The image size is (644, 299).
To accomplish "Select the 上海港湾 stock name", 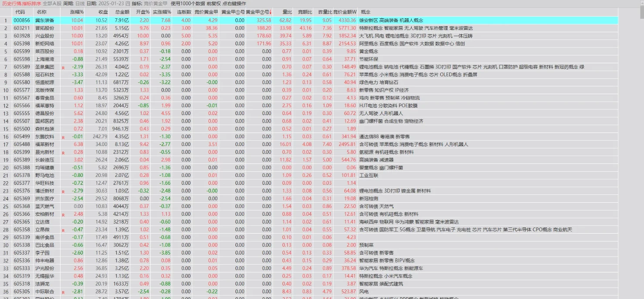I will click(45, 59).
